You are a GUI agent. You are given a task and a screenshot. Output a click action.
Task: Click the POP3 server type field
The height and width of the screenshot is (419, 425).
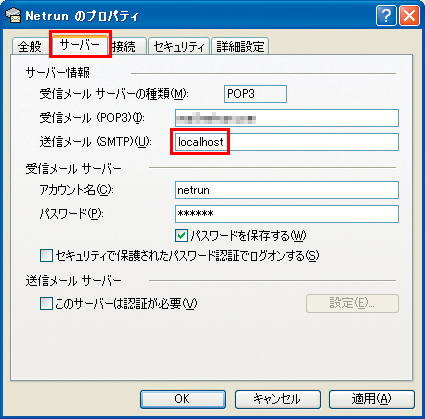click(255, 94)
